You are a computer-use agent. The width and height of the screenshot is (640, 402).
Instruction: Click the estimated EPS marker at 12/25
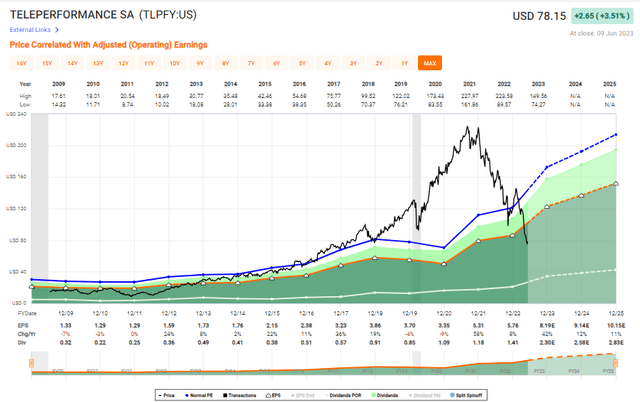[x=616, y=184]
